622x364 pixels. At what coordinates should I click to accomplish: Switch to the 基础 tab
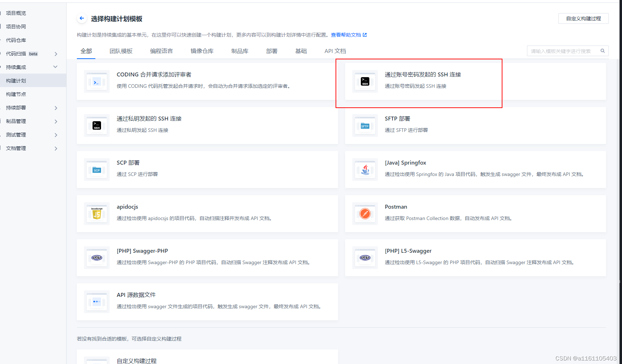point(301,51)
